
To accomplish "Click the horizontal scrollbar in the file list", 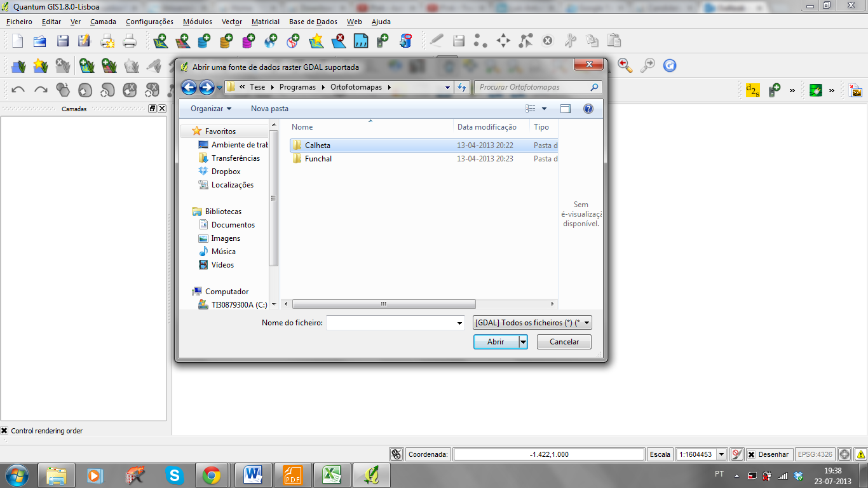I will coord(384,304).
